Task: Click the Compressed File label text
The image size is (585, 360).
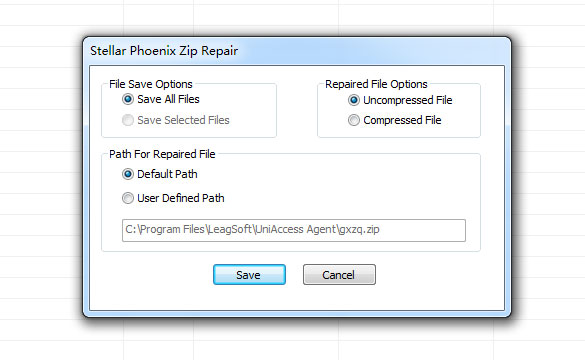Action: coord(402,120)
